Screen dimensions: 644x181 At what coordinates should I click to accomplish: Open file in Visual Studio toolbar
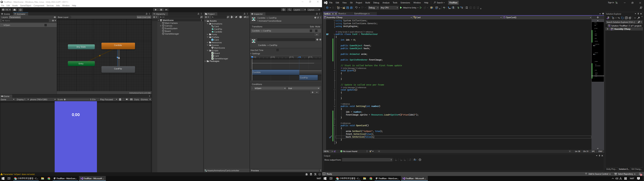pos(344,8)
